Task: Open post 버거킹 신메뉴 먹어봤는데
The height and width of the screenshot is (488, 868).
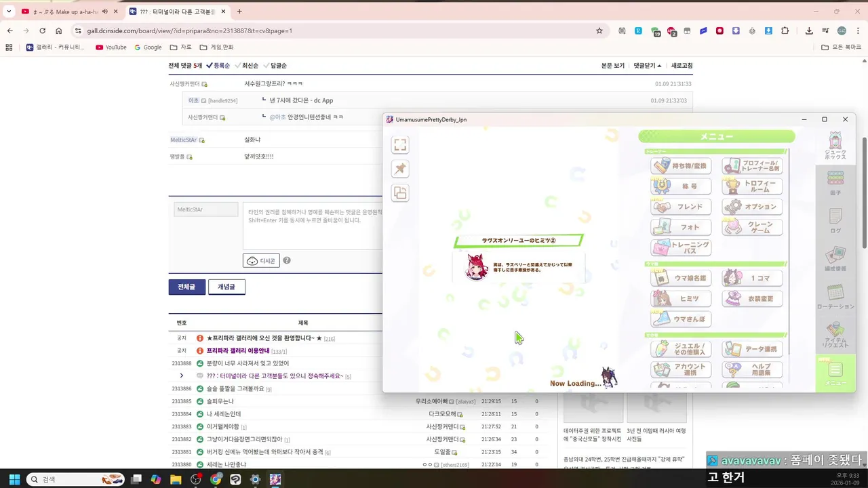Action: click(x=264, y=451)
